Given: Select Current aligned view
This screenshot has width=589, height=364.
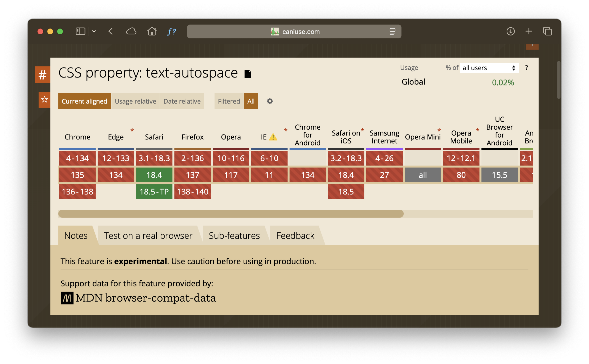Looking at the screenshot, I should [85, 101].
